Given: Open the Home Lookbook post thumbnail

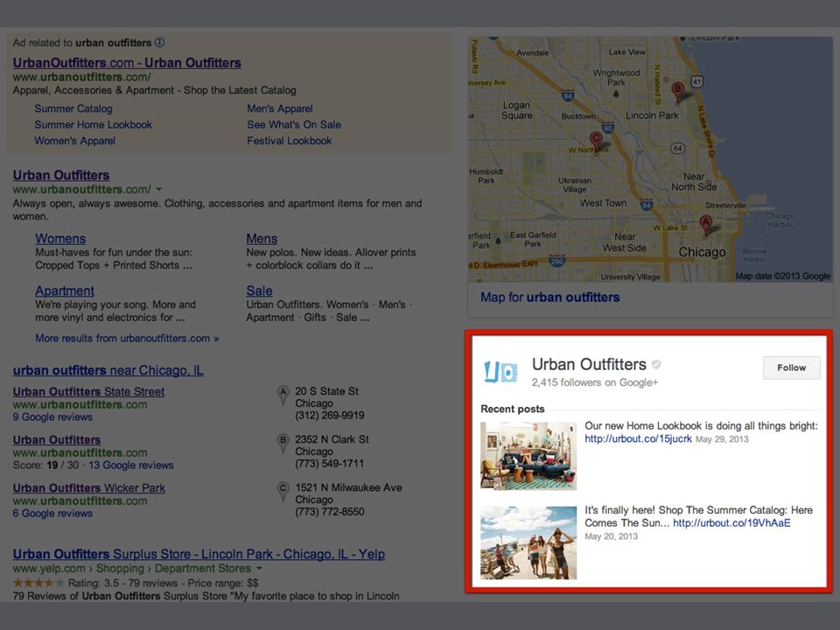Looking at the screenshot, I should (x=528, y=456).
